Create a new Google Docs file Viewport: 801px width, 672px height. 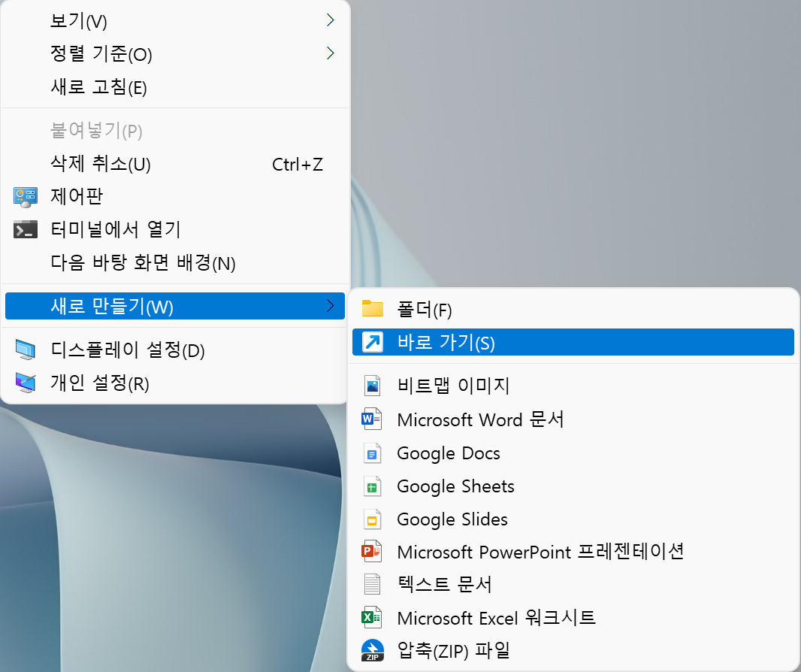coord(573,453)
